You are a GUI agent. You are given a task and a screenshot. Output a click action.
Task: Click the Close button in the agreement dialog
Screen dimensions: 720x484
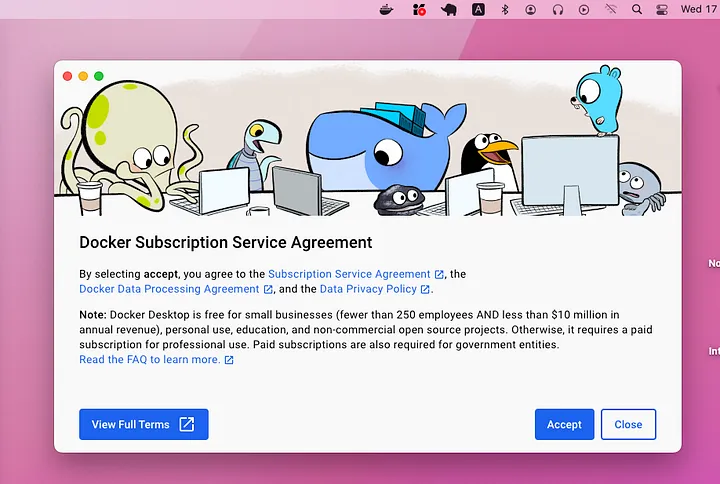tap(628, 424)
